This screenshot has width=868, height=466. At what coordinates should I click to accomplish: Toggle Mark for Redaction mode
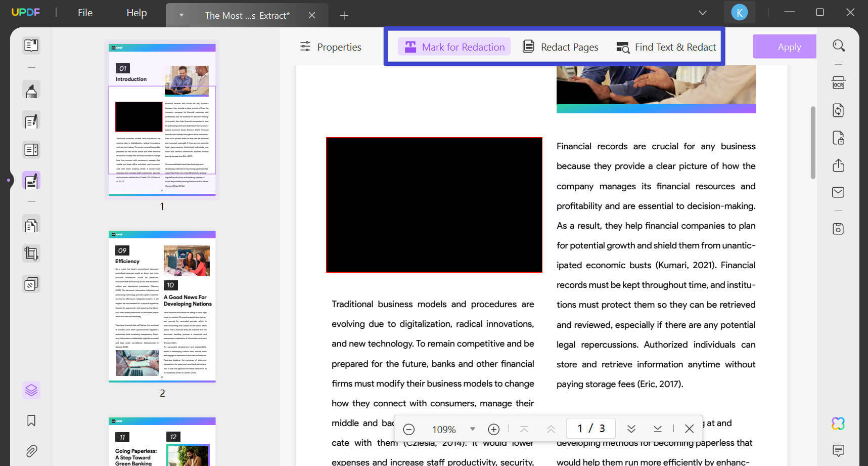(453, 47)
